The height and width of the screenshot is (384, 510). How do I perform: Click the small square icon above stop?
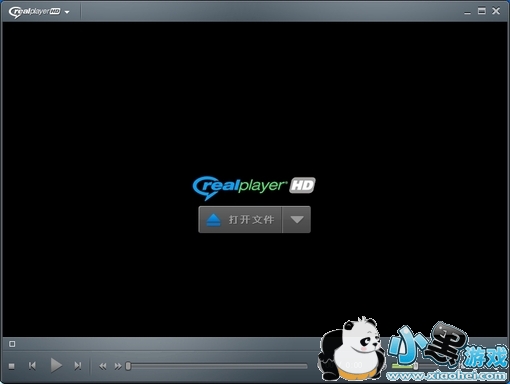click(12, 344)
